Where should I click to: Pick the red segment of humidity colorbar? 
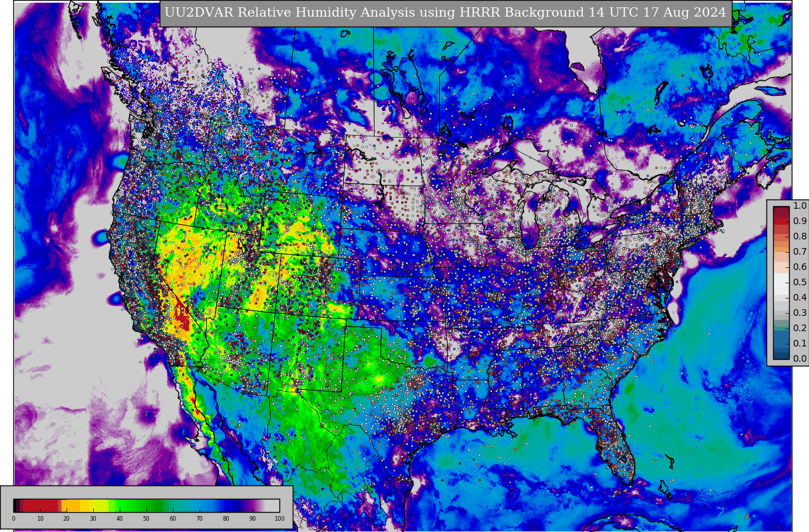click(40, 505)
